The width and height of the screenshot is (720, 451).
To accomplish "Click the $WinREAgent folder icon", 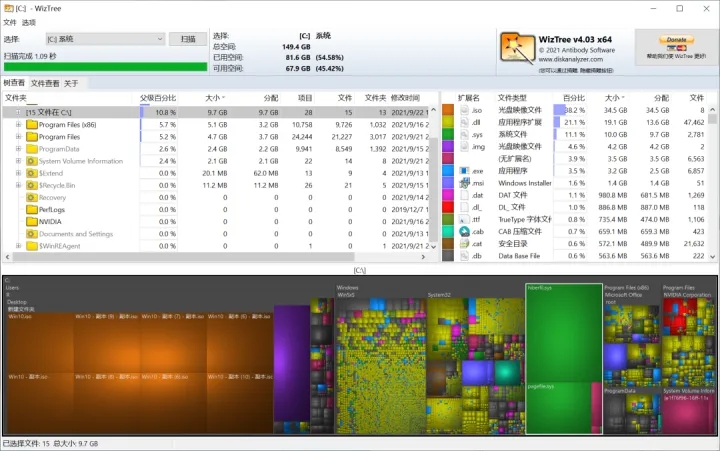I will [x=32, y=246].
